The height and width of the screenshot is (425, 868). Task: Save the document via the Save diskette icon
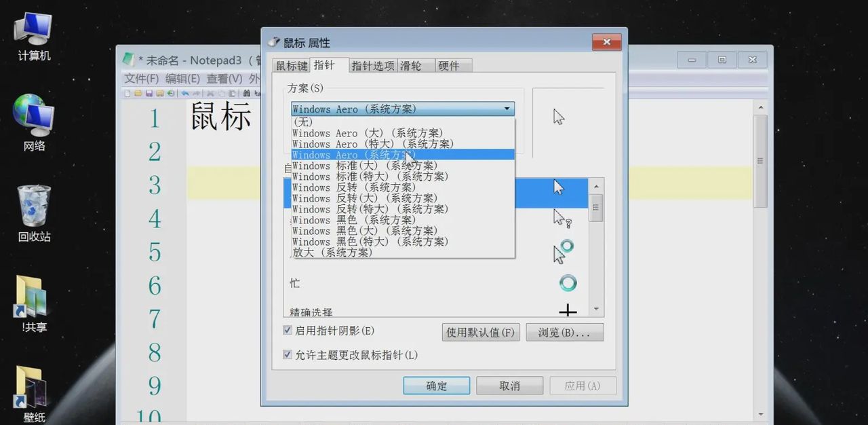(x=150, y=93)
